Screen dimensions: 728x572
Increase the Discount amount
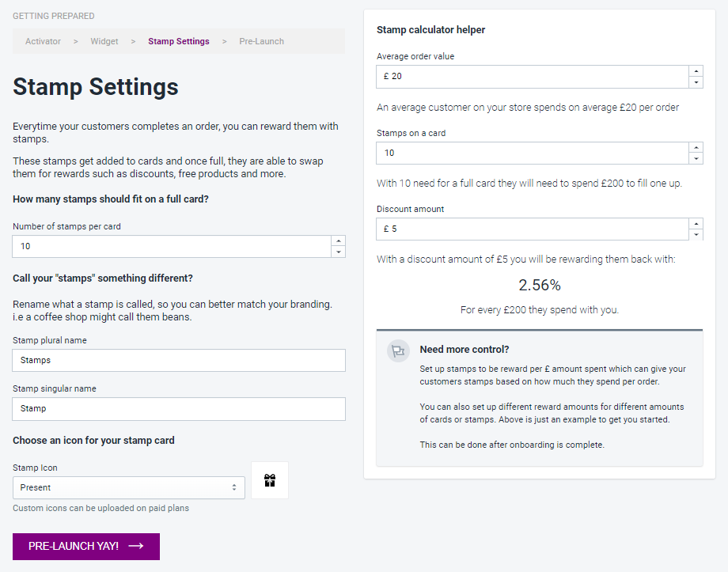click(x=696, y=224)
